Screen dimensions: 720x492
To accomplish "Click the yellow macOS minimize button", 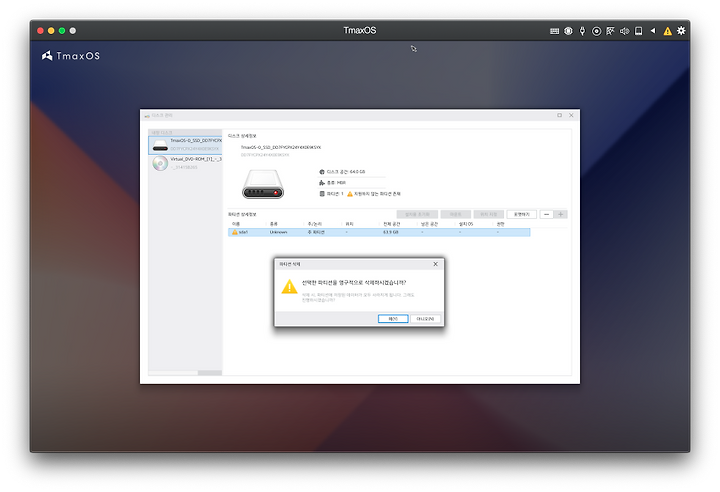I will [x=51, y=31].
